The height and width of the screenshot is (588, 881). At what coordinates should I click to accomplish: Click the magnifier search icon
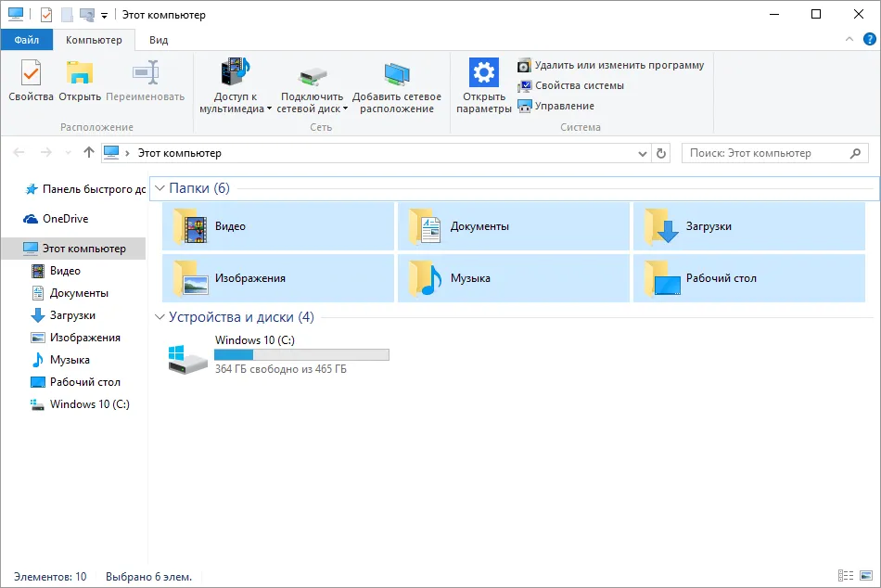(x=855, y=153)
